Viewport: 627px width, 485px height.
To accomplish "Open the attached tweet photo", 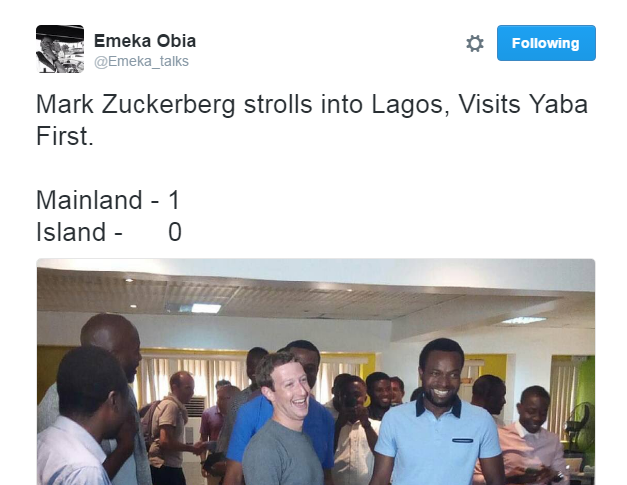I will 316,372.
